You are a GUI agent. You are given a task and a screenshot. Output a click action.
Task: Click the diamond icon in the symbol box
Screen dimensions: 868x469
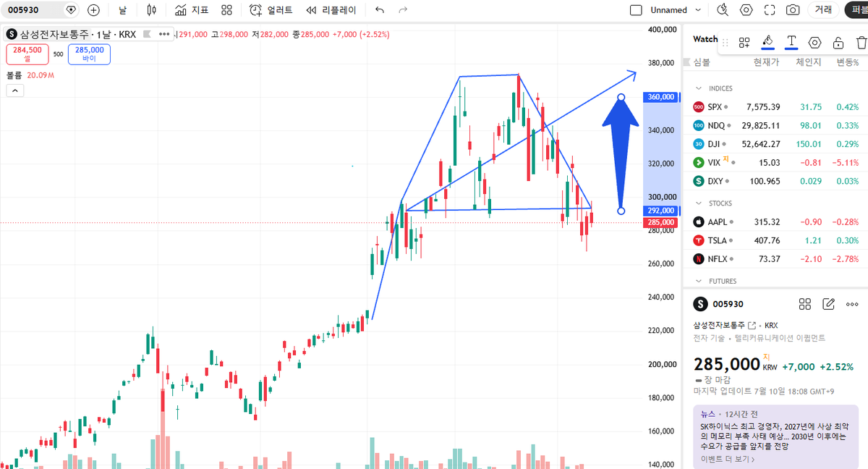70,10
